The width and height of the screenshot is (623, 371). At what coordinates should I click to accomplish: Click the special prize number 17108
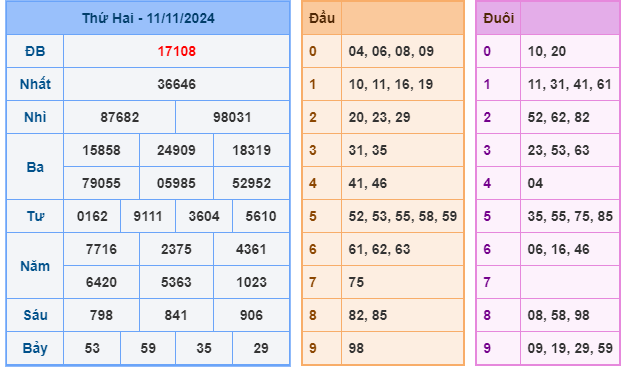(176, 51)
